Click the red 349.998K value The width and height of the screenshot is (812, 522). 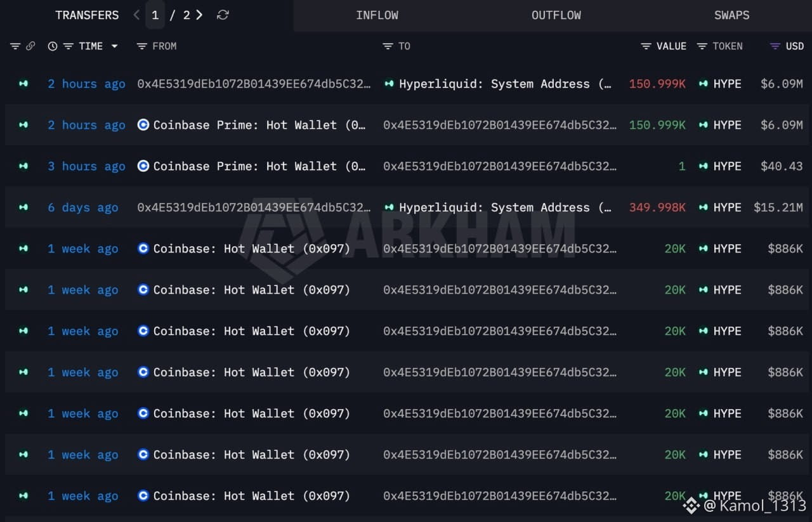coord(657,207)
